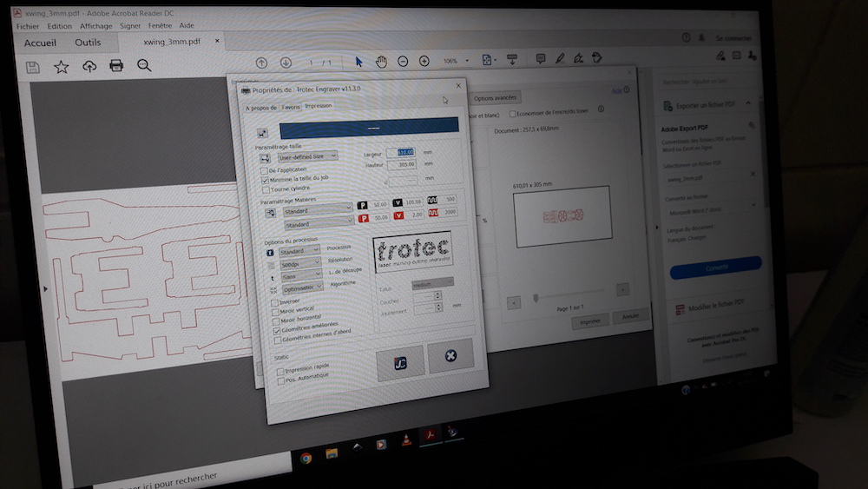The image size is (868, 489).
Task: Check the Impression rapide option
Action: [280, 372]
